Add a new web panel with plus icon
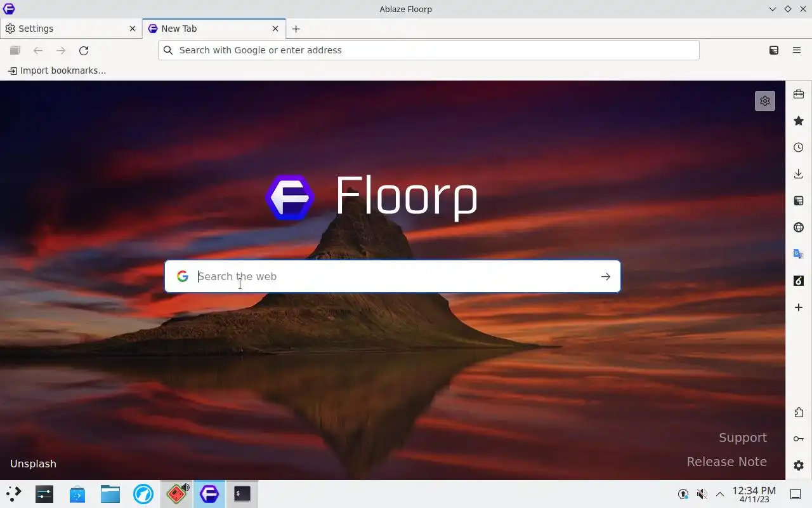 (x=799, y=307)
